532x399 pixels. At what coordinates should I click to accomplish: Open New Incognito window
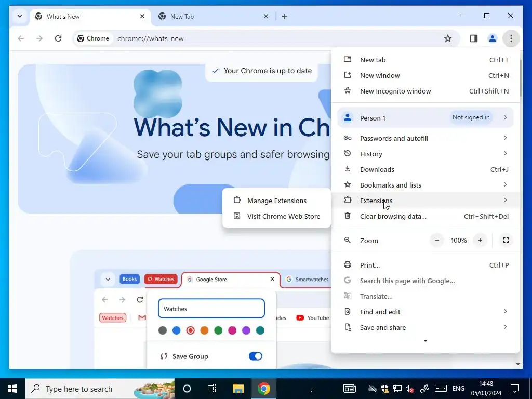(425, 91)
